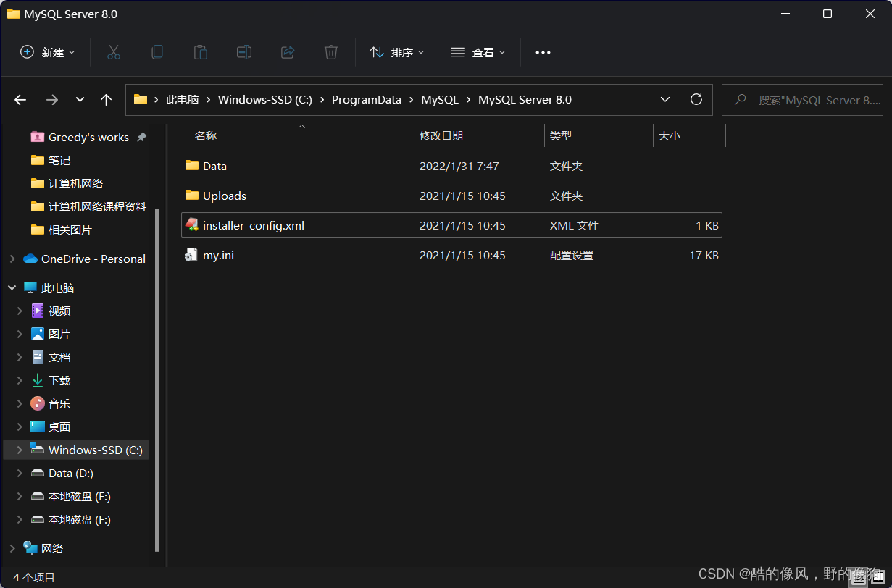Screen dimensions: 892x588
Task: Open 文档 (Documents) in sidebar
Action: tap(51, 357)
